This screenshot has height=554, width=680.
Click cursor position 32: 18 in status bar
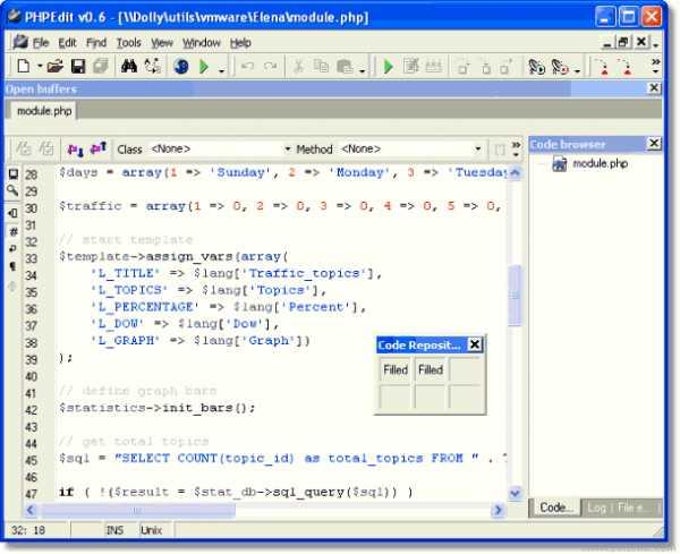[29, 530]
